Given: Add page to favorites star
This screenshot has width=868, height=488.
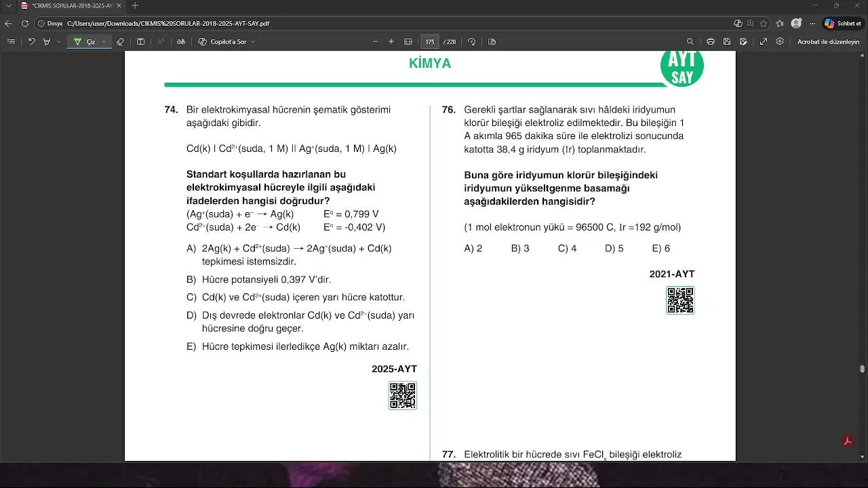Looking at the screenshot, I should (764, 23).
